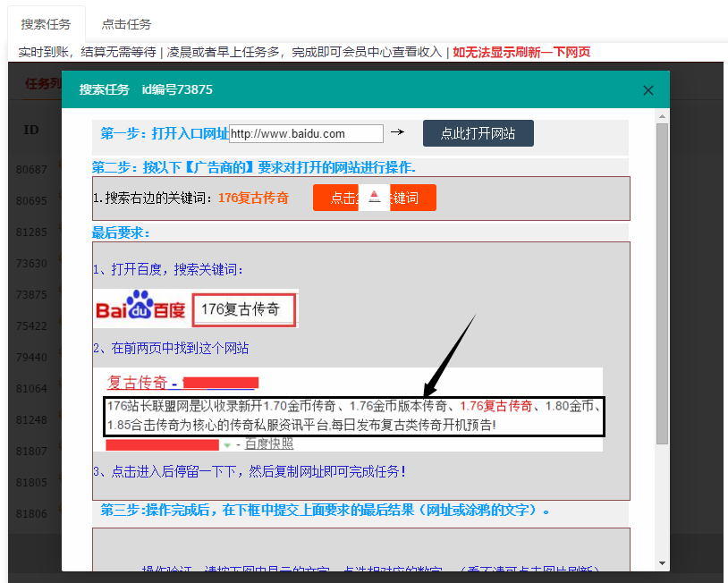Select the orange keyword text 176复古传奇
Screen dimensions: 728x583
pos(253,199)
